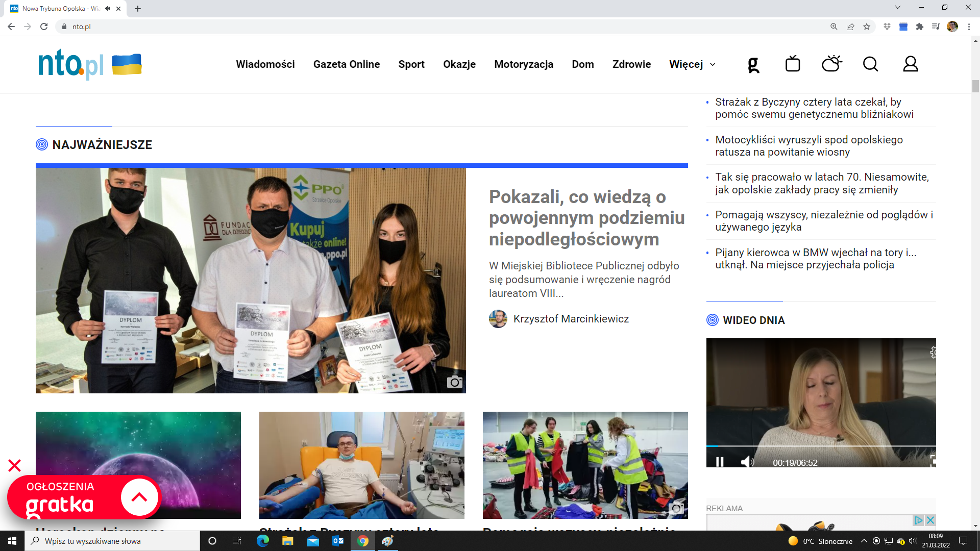Open the user account icon
This screenshot has height=551, width=980.
tap(911, 64)
